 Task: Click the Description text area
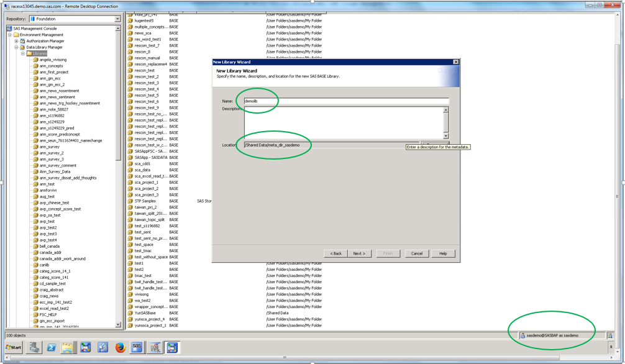pyautogui.click(x=344, y=123)
